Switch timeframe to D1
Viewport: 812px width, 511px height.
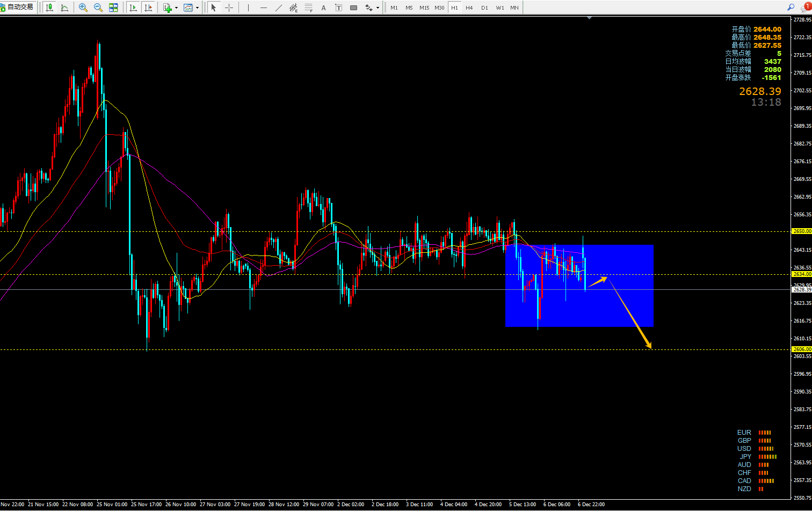coord(484,8)
